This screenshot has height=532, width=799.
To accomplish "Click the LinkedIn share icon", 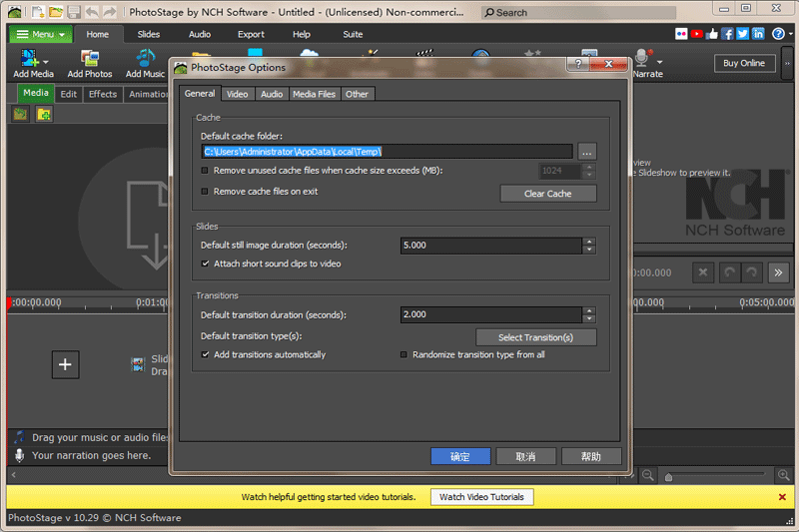I will pyautogui.click(x=758, y=34).
